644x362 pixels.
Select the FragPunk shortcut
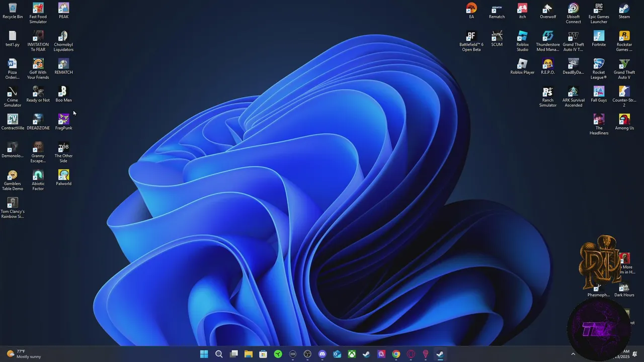coord(63,122)
